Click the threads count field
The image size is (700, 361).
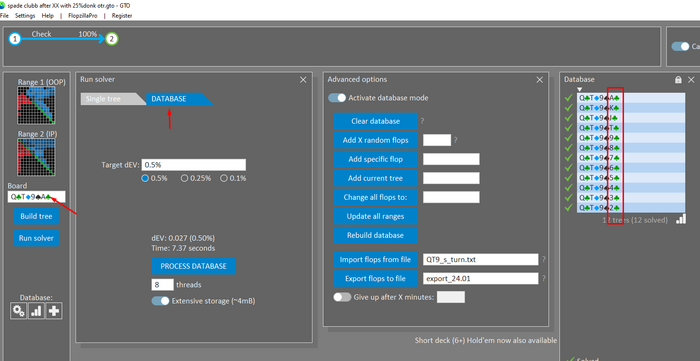pos(162,285)
